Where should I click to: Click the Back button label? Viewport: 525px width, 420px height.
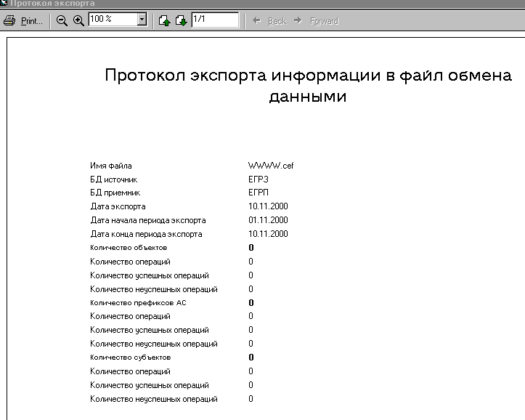[x=277, y=21]
